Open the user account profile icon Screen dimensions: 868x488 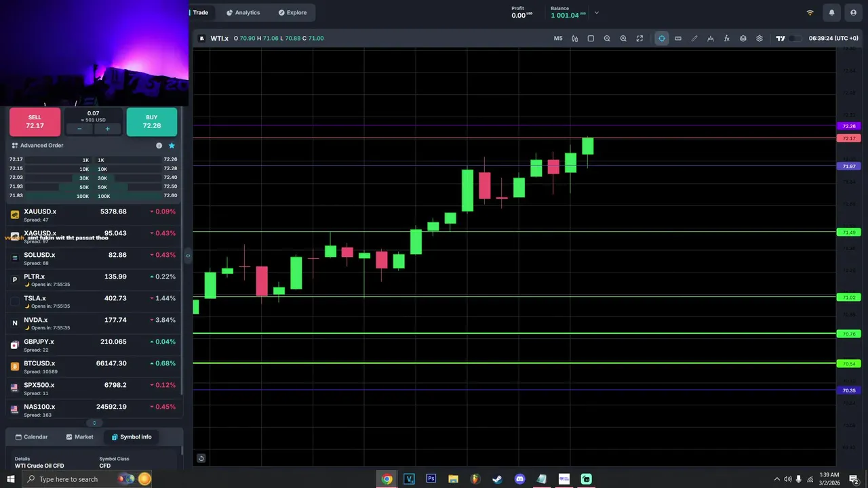[853, 12]
